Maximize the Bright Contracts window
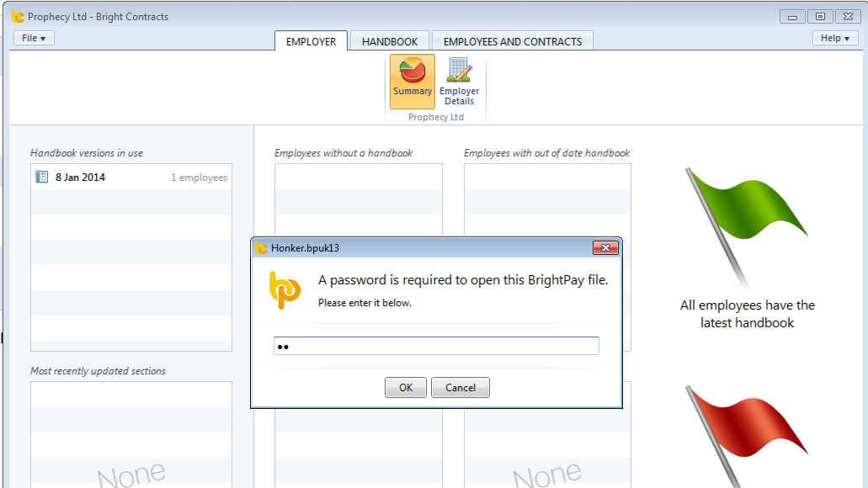This screenshot has height=488, width=868. pos(820,17)
